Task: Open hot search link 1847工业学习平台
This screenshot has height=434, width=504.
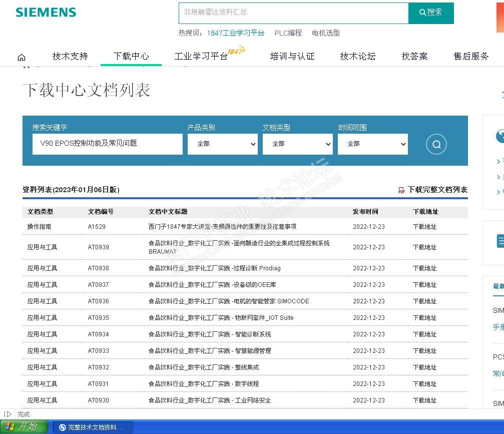Action: [x=236, y=33]
